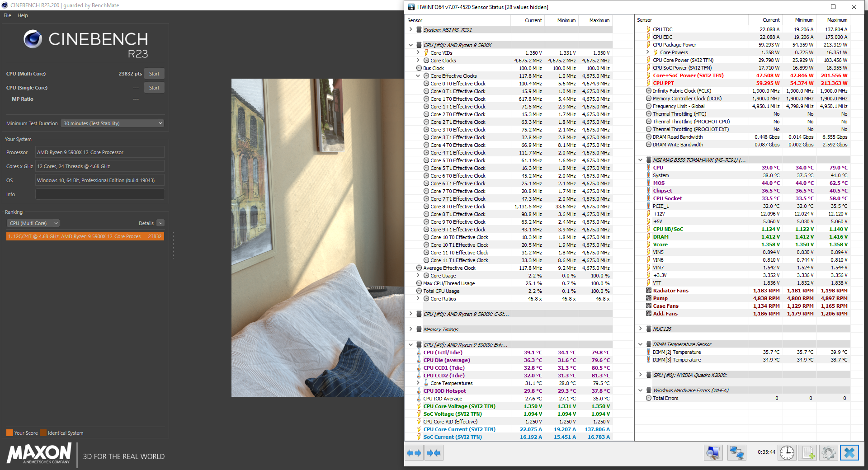Open HWiNFO sensor settings gear
The image size is (868, 470).
tap(829, 453)
